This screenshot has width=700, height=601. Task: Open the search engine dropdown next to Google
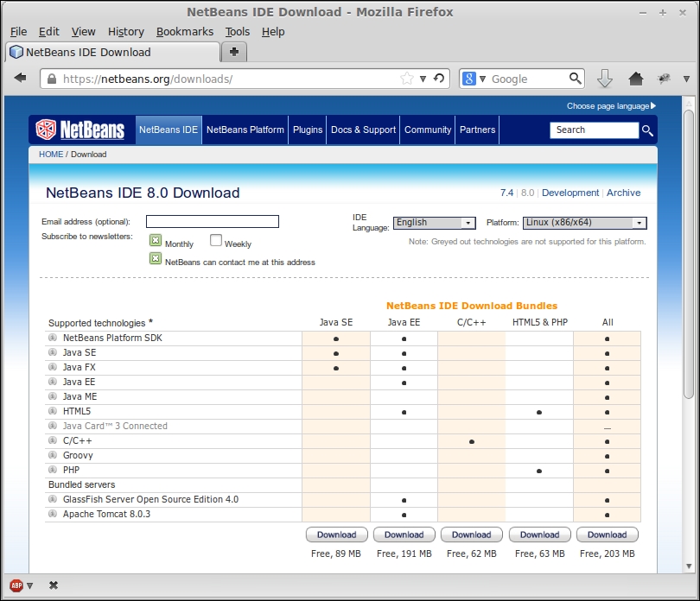click(475, 78)
